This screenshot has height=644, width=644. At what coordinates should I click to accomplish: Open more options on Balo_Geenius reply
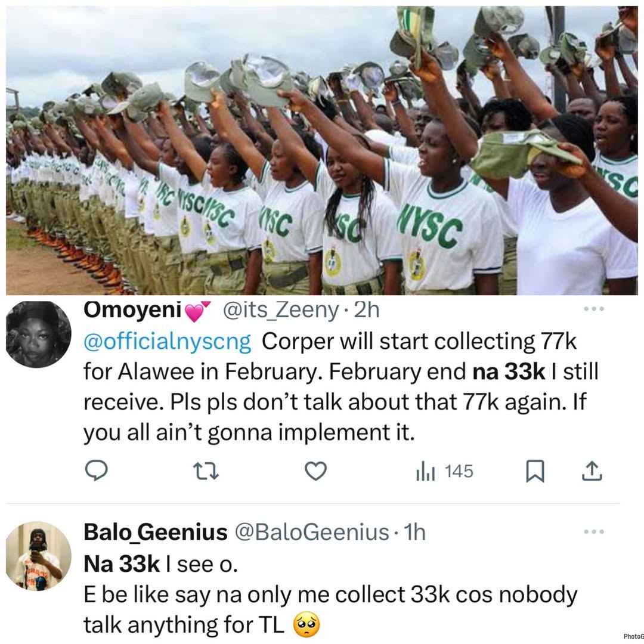(594, 531)
